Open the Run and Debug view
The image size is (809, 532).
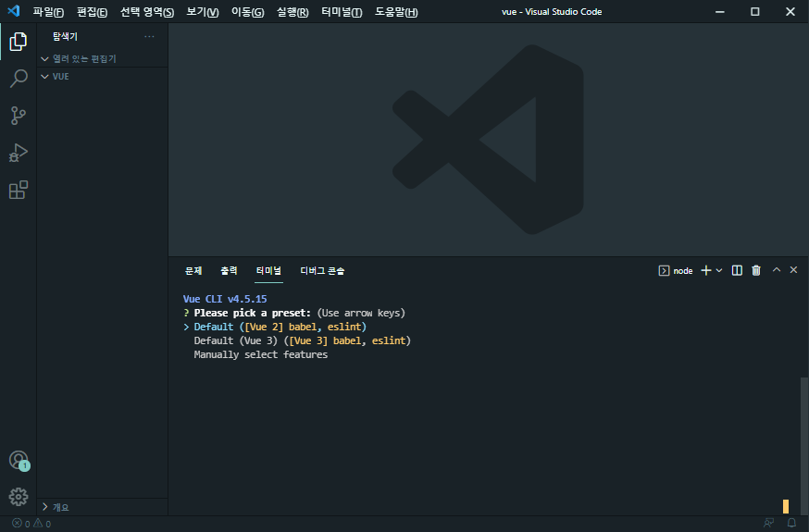point(19,153)
